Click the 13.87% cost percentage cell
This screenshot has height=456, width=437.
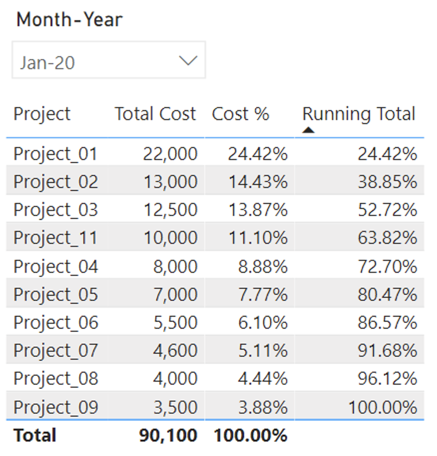(x=258, y=210)
